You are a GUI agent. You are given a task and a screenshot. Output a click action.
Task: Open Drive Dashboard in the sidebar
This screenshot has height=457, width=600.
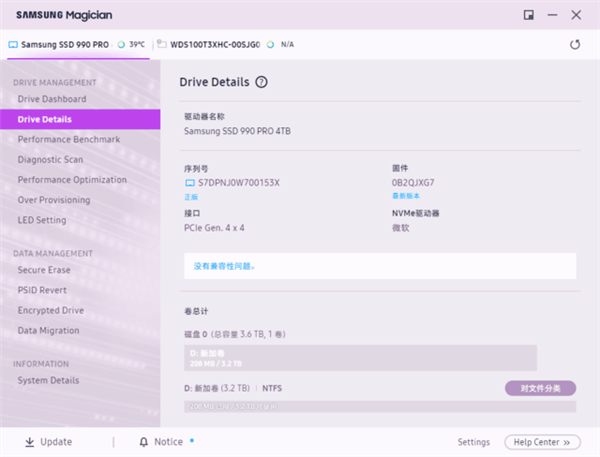coord(52,99)
